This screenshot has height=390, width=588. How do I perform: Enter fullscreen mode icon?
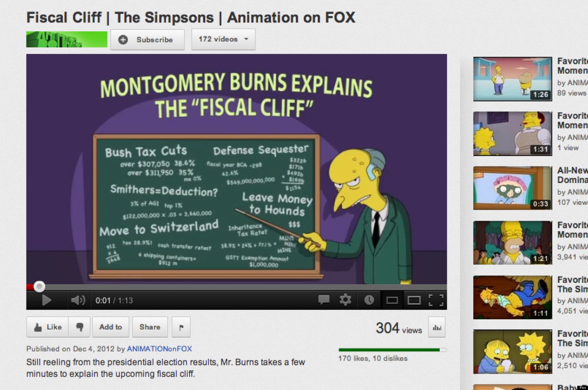436,300
